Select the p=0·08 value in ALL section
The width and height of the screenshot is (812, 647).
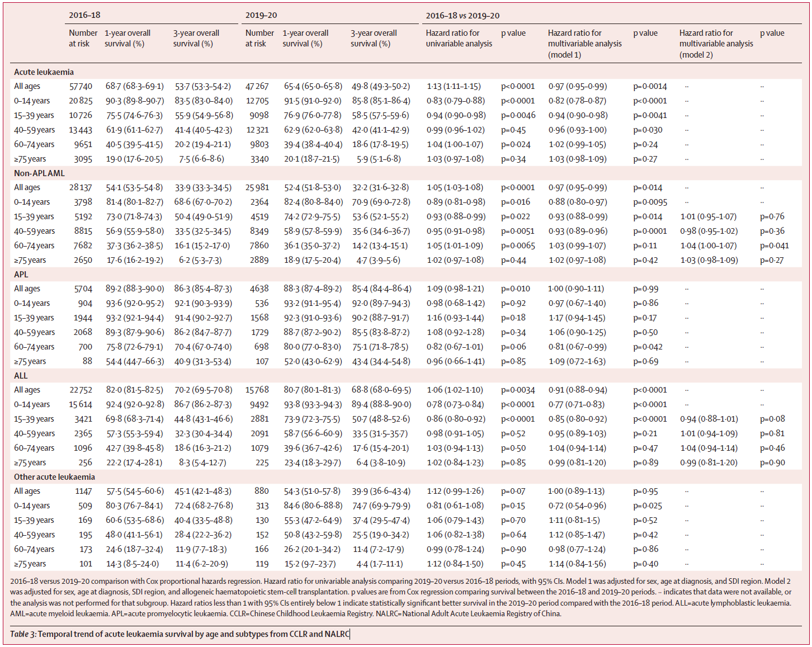(772, 419)
